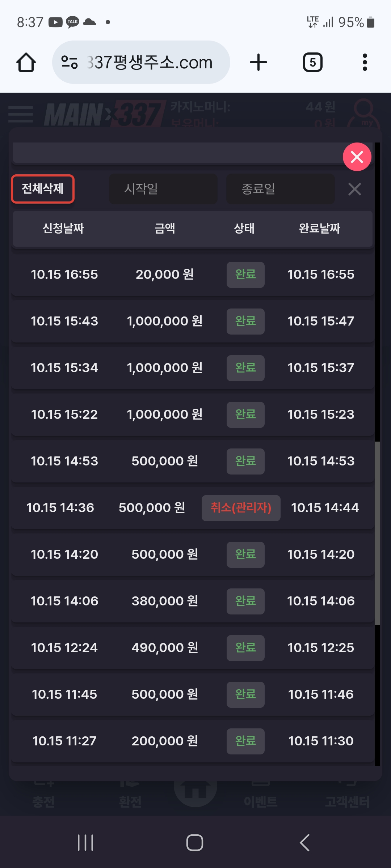Screen dimensions: 391x868
Task: Tap the browser home icon
Action: (x=26, y=63)
